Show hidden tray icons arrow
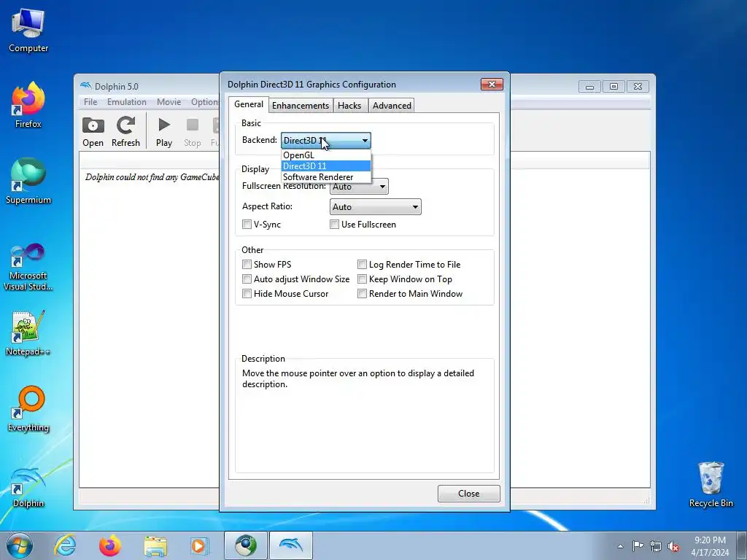Image resolution: width=747 pixels, height=560 pixels. click(620, 546)
